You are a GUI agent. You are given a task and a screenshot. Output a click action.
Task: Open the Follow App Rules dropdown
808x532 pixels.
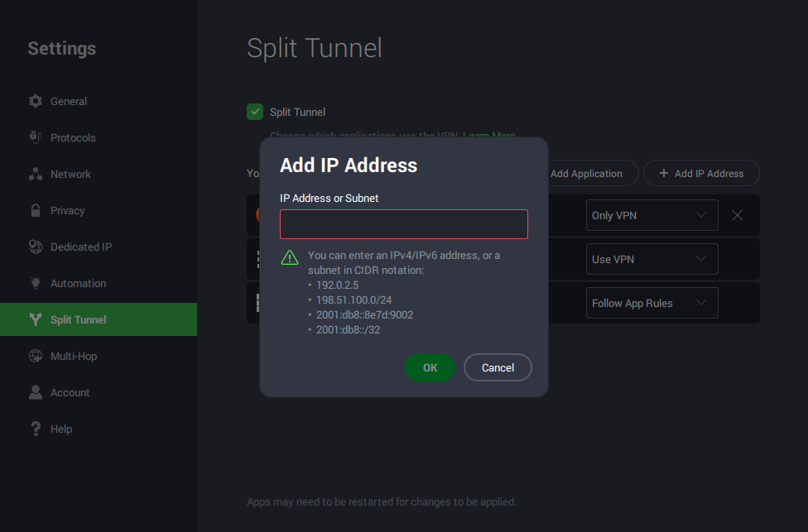tap(652, 303)
